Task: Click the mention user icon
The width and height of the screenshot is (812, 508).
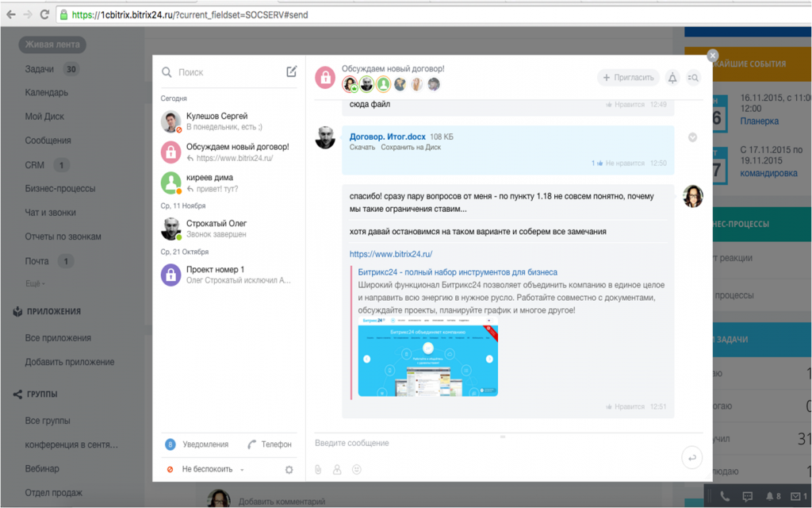Action: tap(337, 470)
